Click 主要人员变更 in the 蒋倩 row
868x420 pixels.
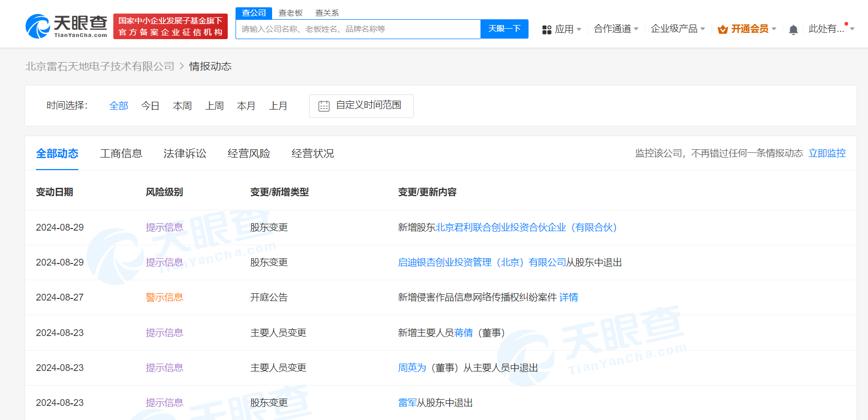pyautogui.click(x=278, y=333)
